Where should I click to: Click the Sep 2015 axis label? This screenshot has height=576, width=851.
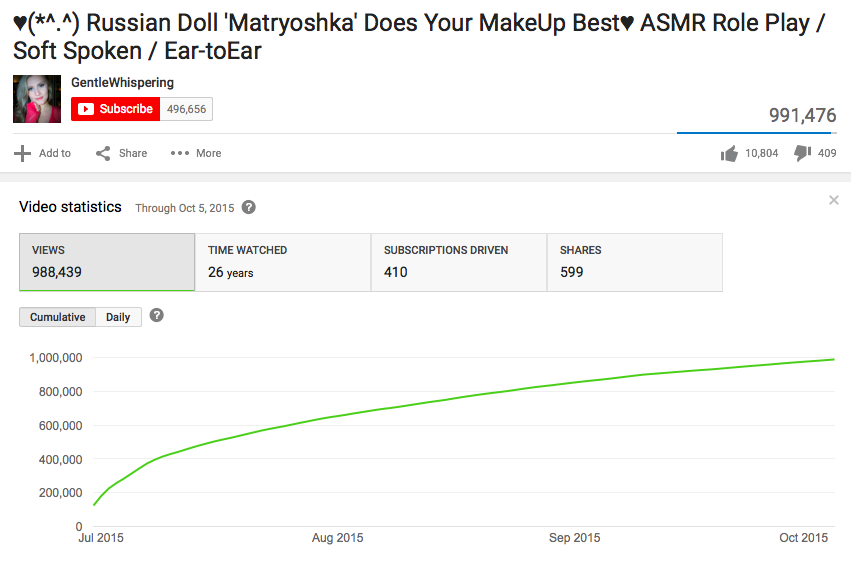[x=574, y=537]
